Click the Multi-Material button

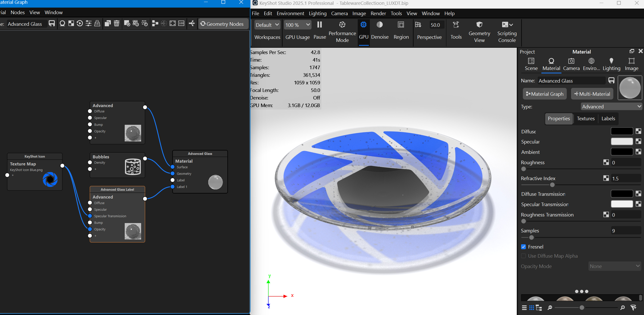click(x=592, y=94)
